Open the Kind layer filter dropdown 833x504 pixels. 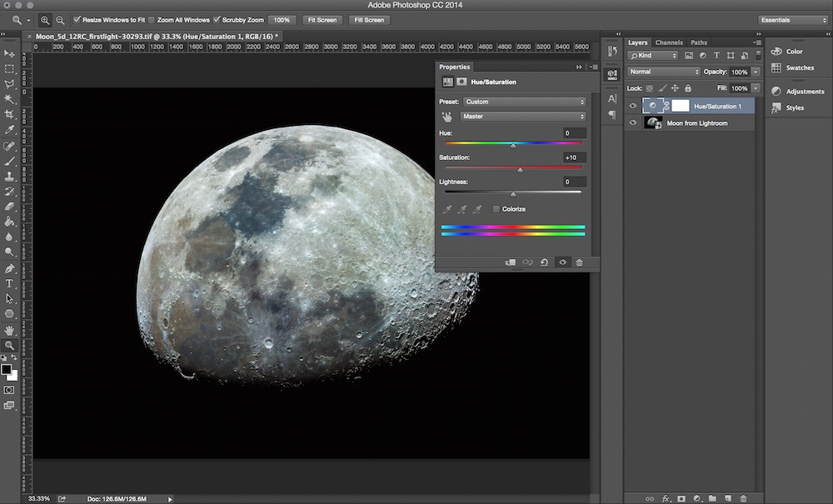click(x=653, y=55)
